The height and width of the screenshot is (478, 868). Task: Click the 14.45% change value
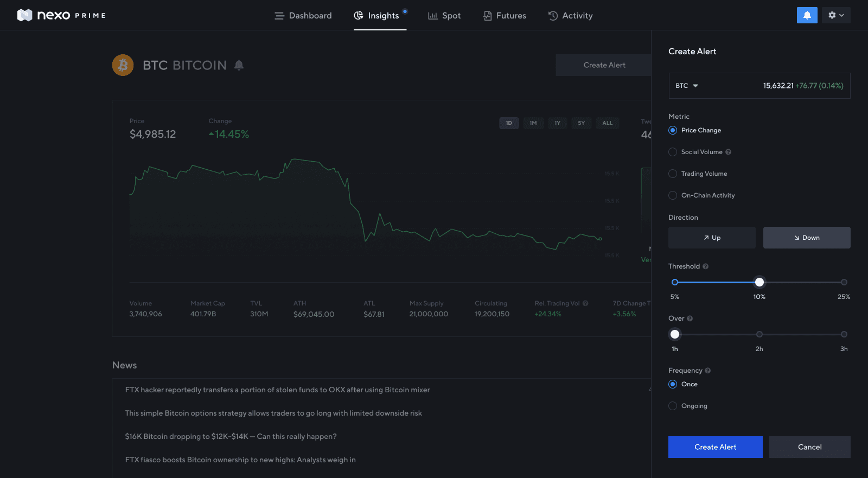229,134
